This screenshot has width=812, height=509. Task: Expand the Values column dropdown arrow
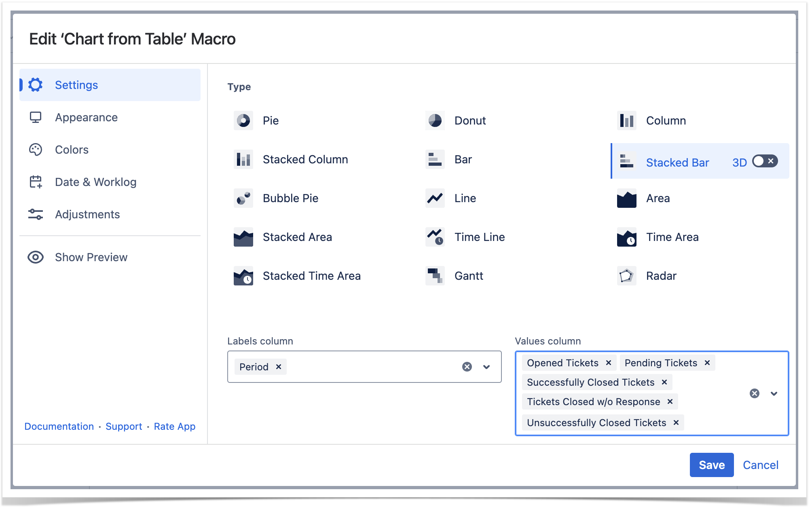774,393
